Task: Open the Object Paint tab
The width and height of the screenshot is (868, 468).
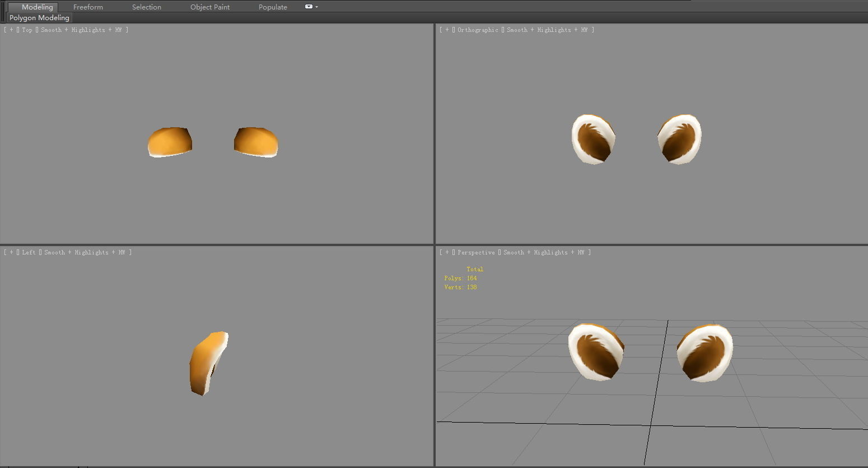Action: click(x=210, y=7)
